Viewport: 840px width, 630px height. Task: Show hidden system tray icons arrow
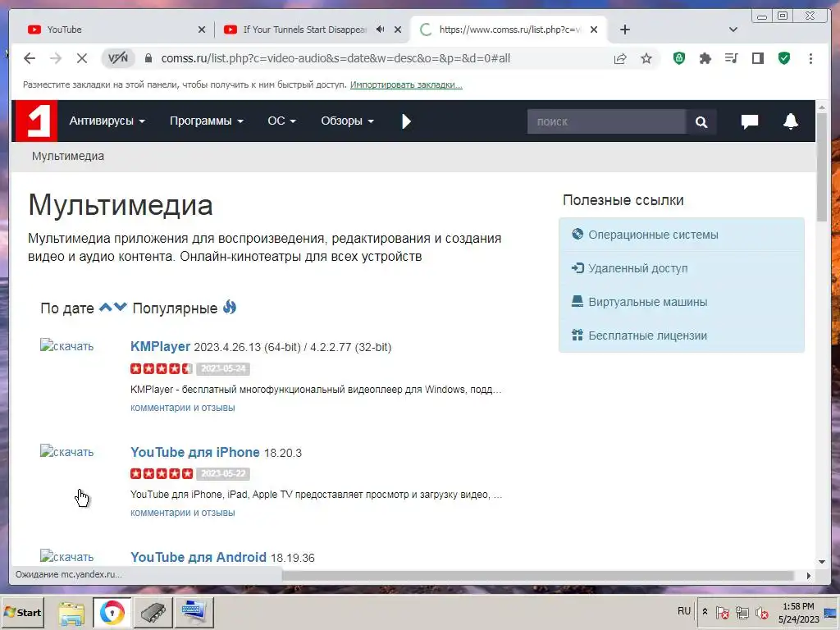coord(705,611)
